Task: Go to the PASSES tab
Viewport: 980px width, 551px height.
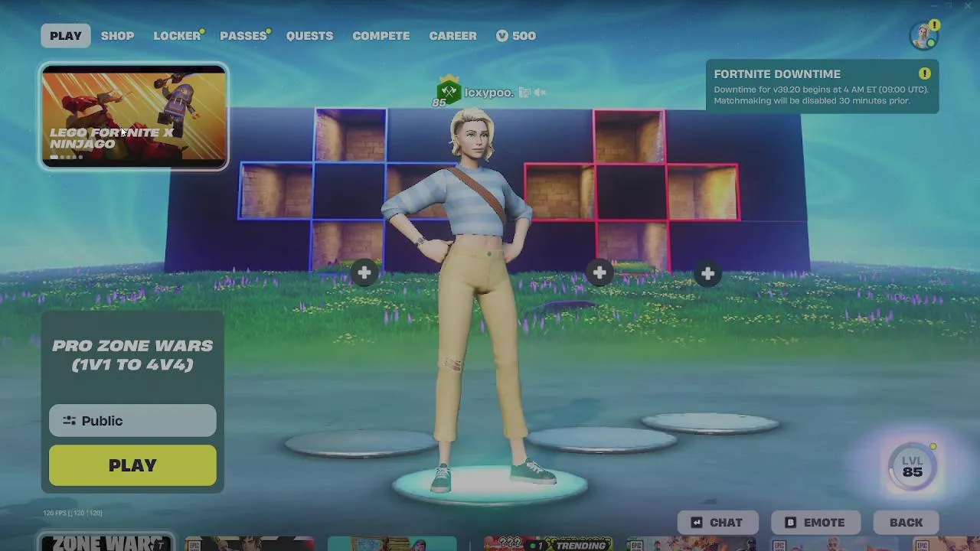Action: 243,36
